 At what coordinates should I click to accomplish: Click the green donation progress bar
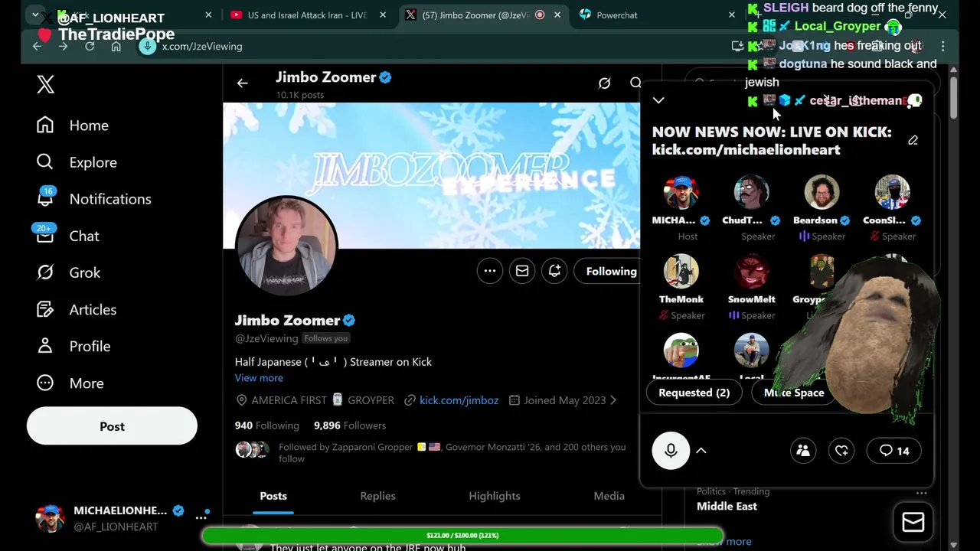click(462, 535)
